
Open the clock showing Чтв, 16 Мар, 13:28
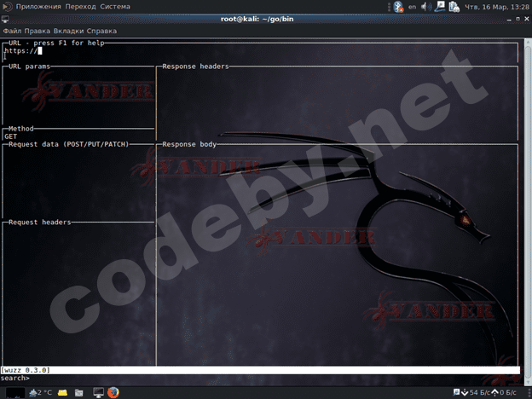[x=497, y=7]
